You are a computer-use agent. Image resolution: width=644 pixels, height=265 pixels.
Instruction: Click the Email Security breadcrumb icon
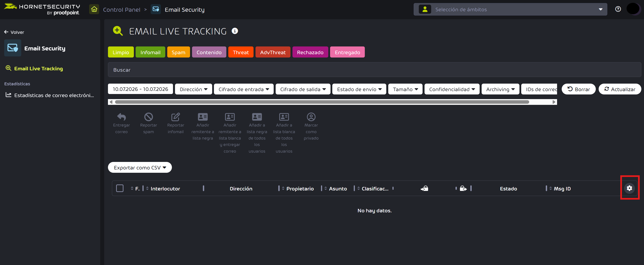[156, 10]
